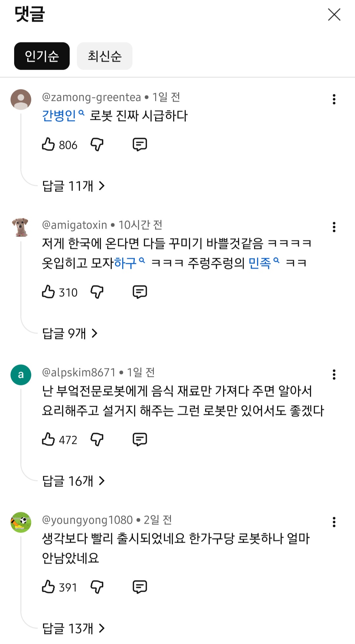Click the reply icon under @amigatoxin's comment
Screen dimensions: 355x644
tap(140, 292)
